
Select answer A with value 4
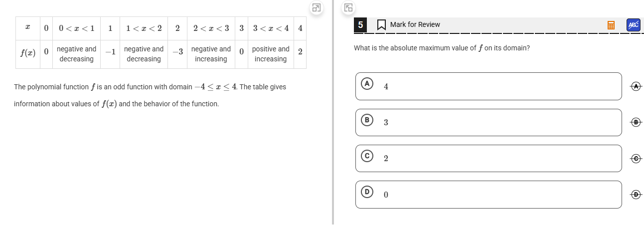pos(488,86)
